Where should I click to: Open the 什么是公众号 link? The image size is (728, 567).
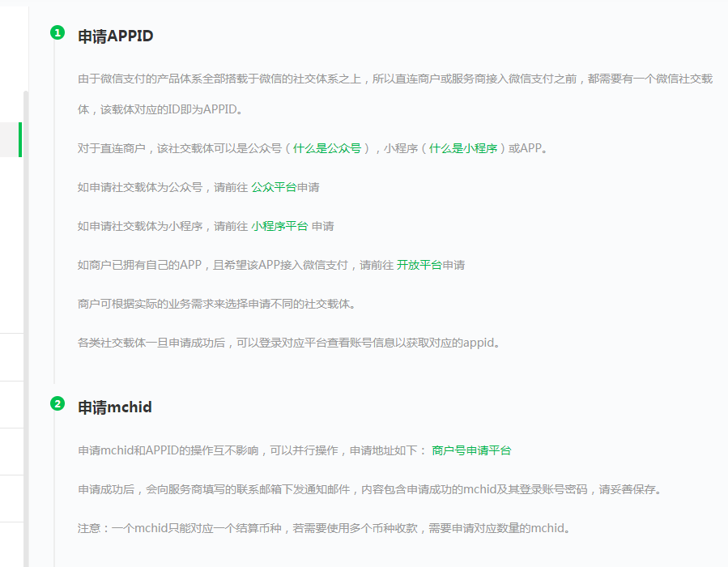[x=327, y=148]
